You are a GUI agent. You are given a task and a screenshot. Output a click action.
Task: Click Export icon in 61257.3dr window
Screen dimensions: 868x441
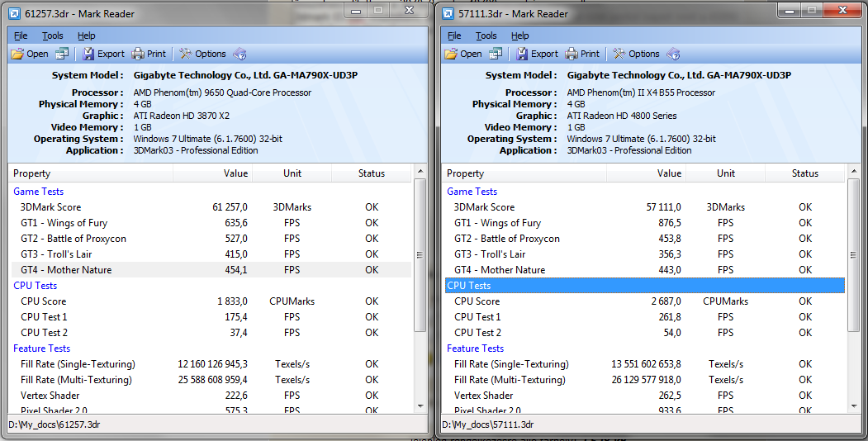(88, 54)
